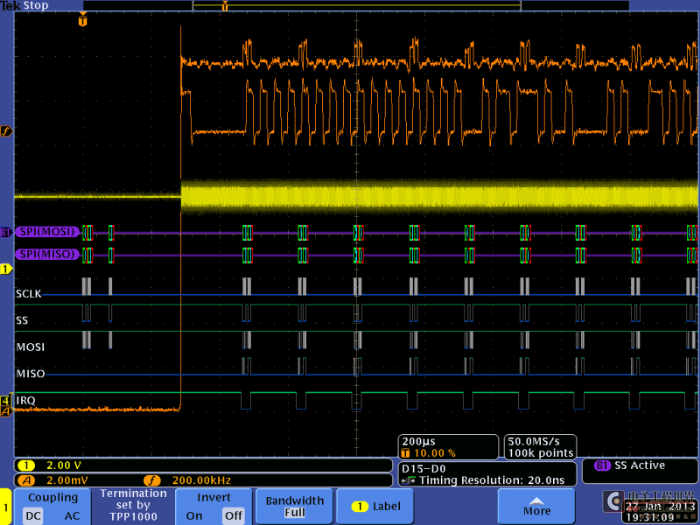The width and height of the screenshot is (700, 525).
Task: Click the orange A badge in 2.00mV readout
Action: 27,480
